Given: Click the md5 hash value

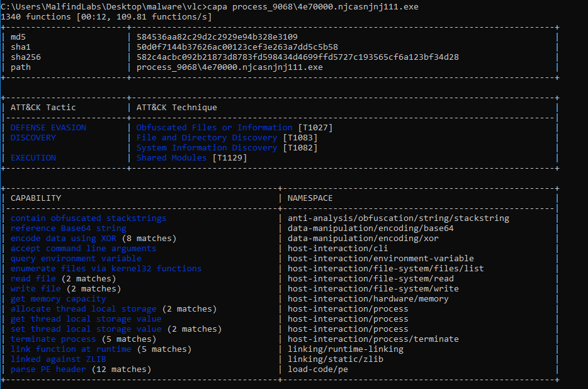Looking at the screenshot, I should (217, 37).
